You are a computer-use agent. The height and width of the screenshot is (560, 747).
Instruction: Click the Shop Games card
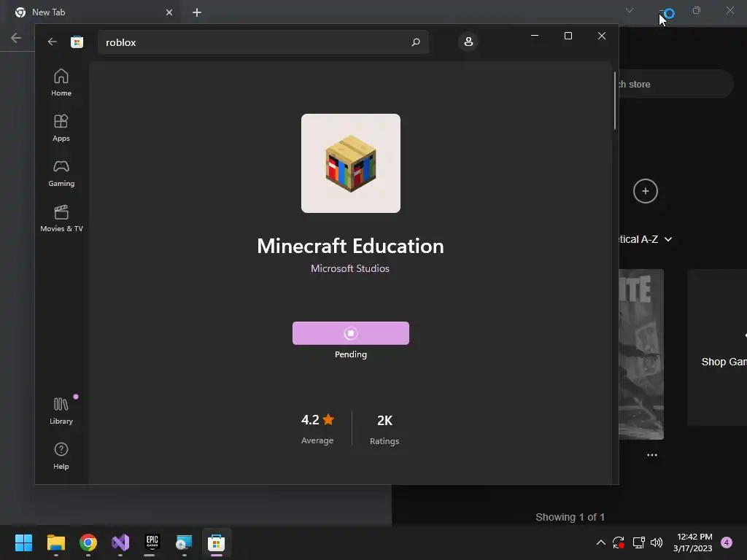click(x=717, y=348)
